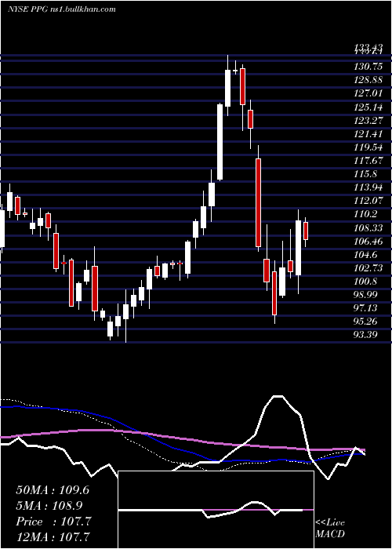Click the NYSE PPG chart title
This screenshot has height=549, width=392.
click(62, 9)
